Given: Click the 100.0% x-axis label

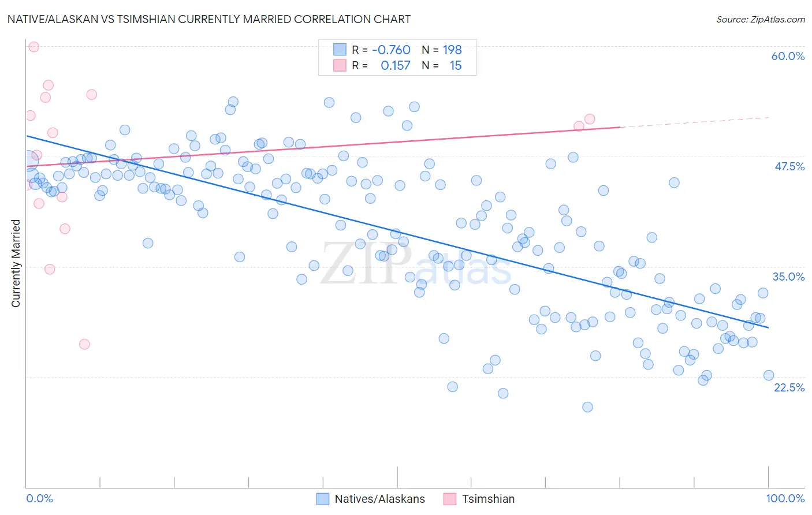Looking at the screenshot, I should click(x=785, y=498).
